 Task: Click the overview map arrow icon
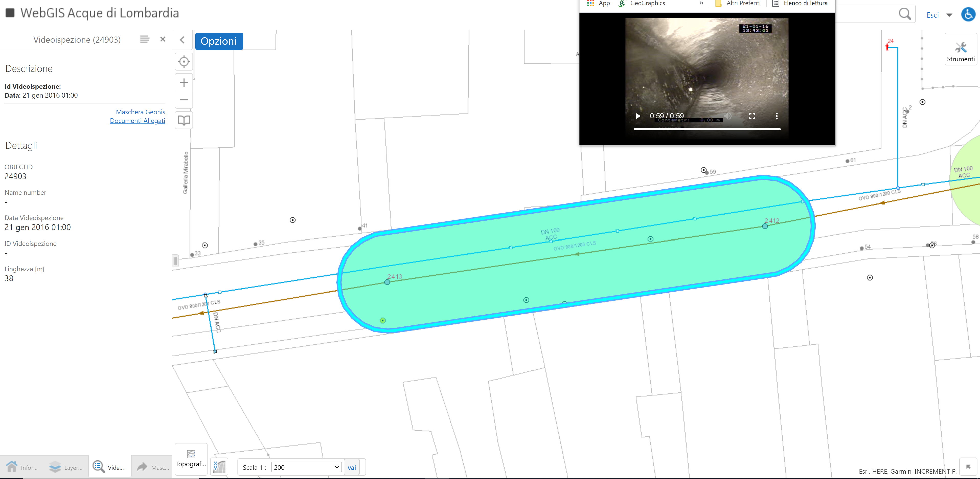coord(968,467)
